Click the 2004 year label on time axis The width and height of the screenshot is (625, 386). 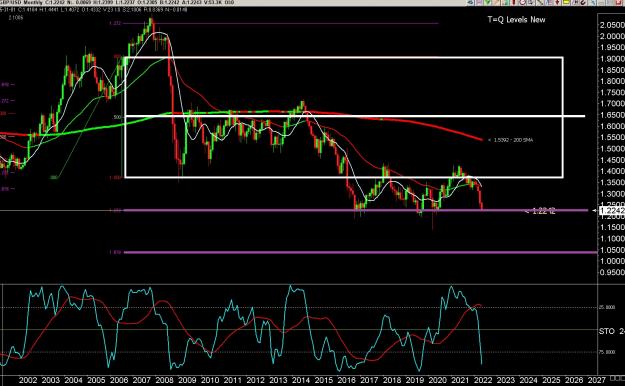pos(73,380)
